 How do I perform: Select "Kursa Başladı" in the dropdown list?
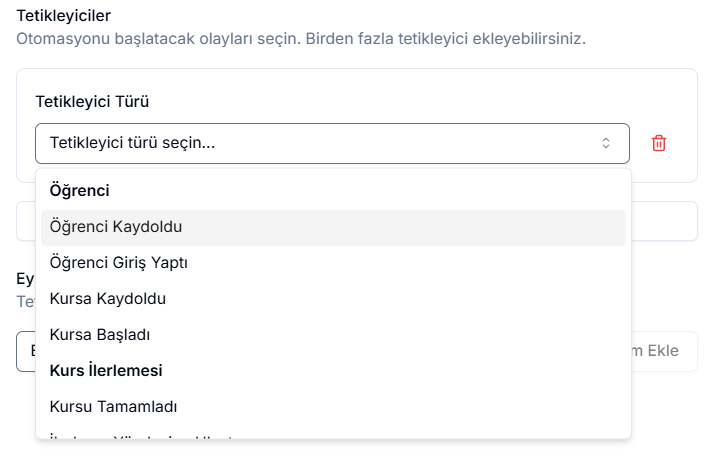coord(99,335)
